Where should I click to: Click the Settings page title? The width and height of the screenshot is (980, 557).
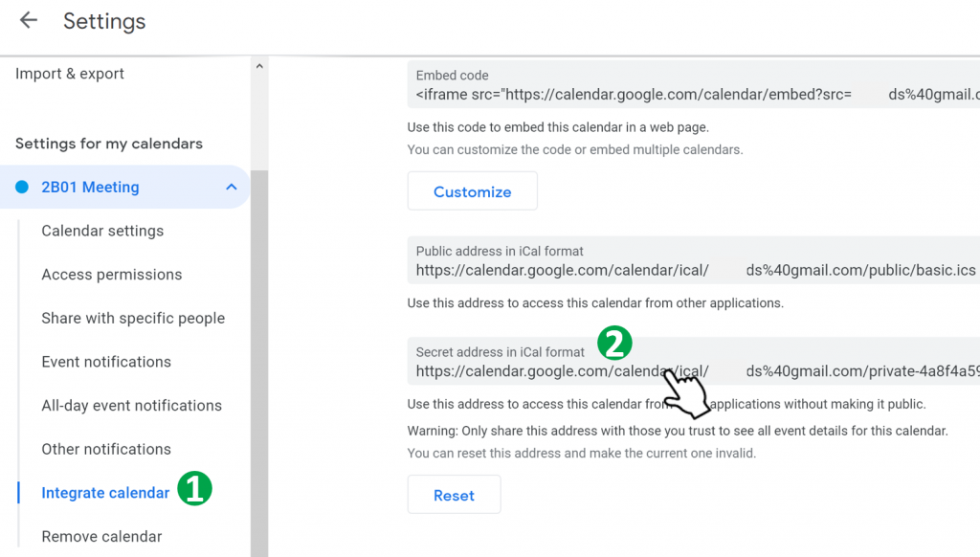(x=104, y=21)
